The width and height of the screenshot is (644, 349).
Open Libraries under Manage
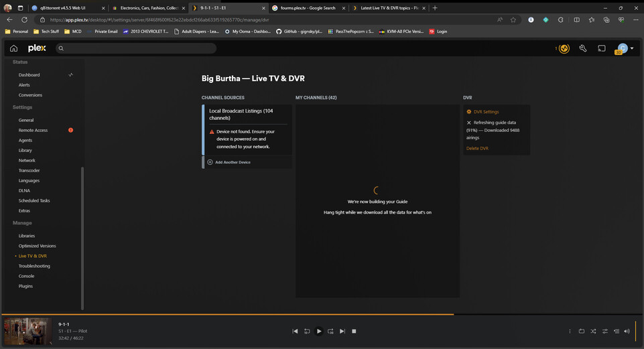[27, 236]
